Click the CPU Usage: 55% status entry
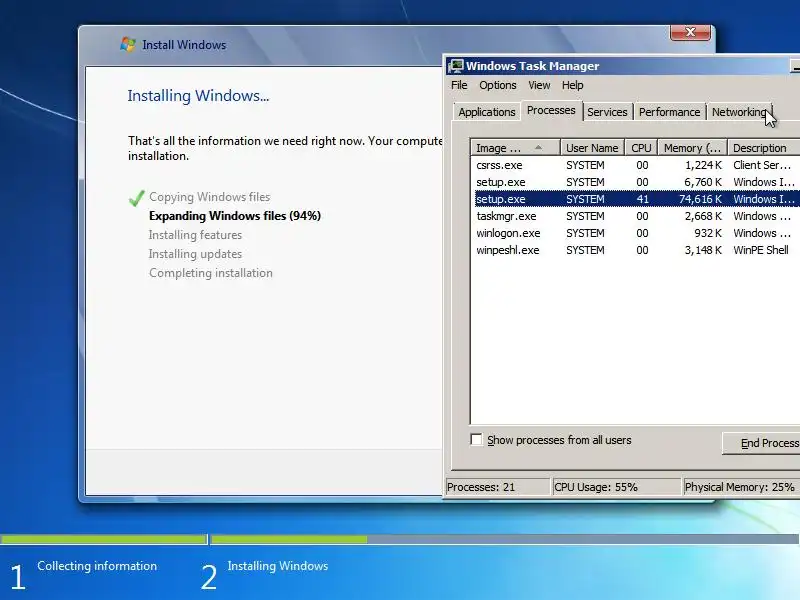Viewport: 800px width, 600px height. click(x=617, y=487)
